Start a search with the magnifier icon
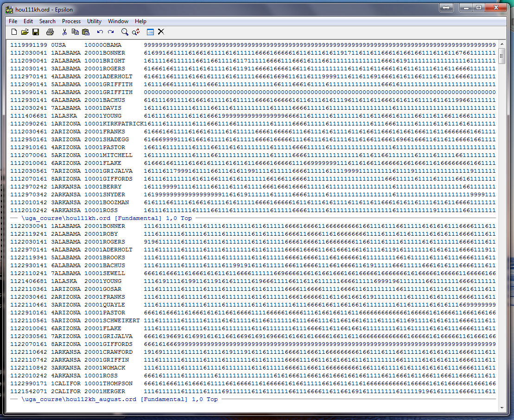Image resolution: width=514 pixels, height=420 pixels. click(125, 32)
